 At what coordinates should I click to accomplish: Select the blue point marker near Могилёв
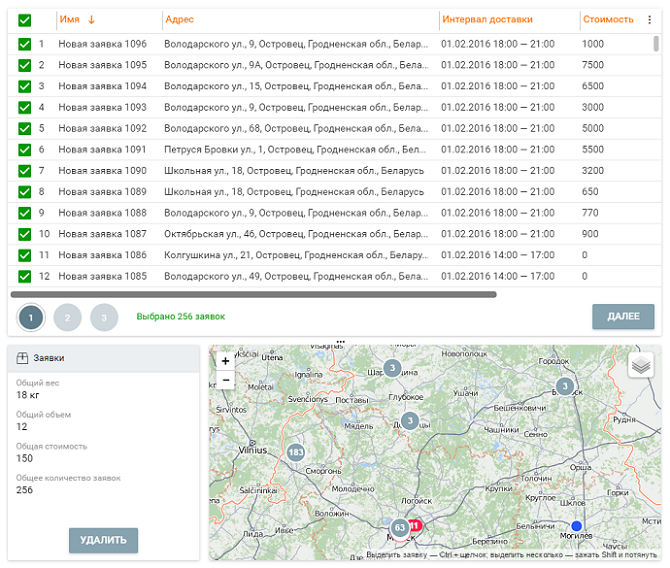point(576,526)
